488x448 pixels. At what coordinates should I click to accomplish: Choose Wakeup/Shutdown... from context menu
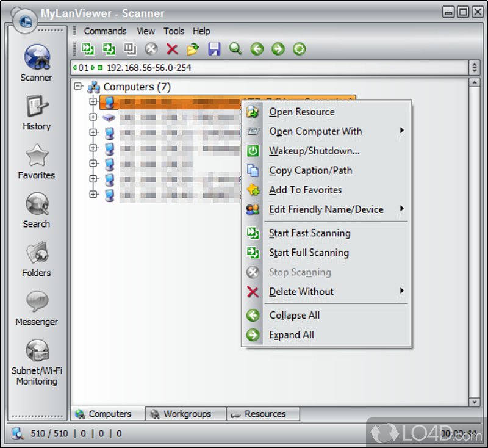coord(314,151)
